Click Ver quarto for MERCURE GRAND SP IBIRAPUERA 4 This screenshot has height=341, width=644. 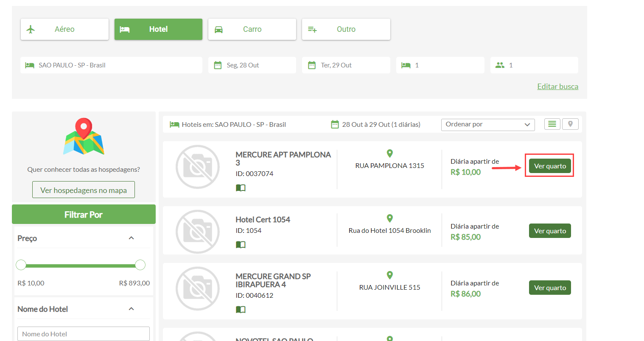click(550, 288)
